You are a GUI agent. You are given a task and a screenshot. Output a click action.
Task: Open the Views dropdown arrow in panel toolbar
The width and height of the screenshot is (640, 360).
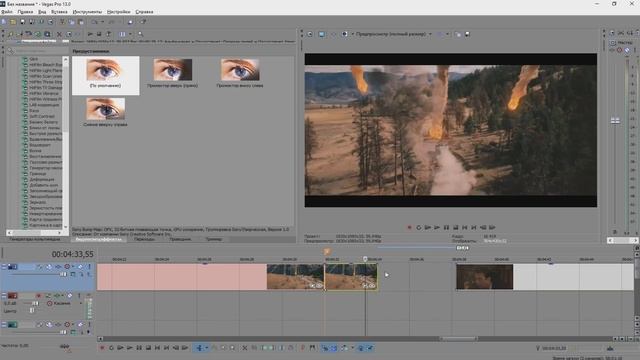130,34
